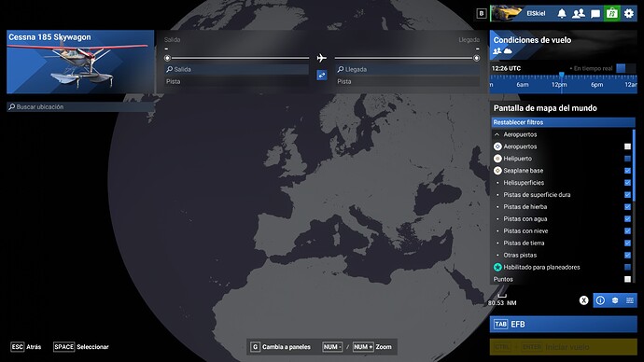Image resolution: width=644 pixels, height=362 pixels.
Task: Open the settings gear icon
Action: (629, 14)
